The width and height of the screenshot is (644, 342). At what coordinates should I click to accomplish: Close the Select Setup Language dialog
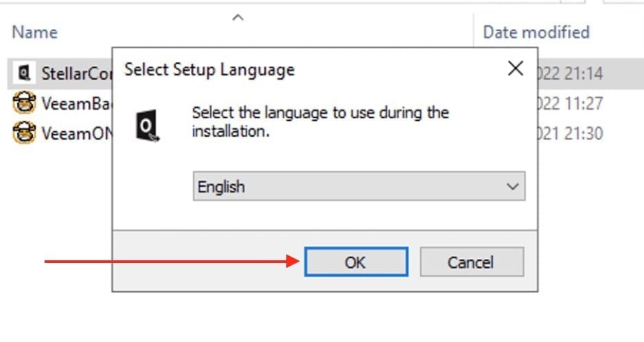pyautogui.click(x=515, y=69)
